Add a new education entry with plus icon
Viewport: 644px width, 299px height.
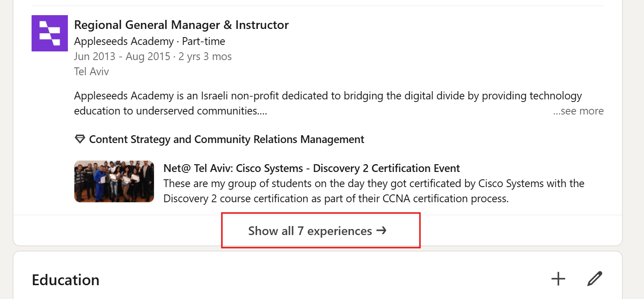558,279
